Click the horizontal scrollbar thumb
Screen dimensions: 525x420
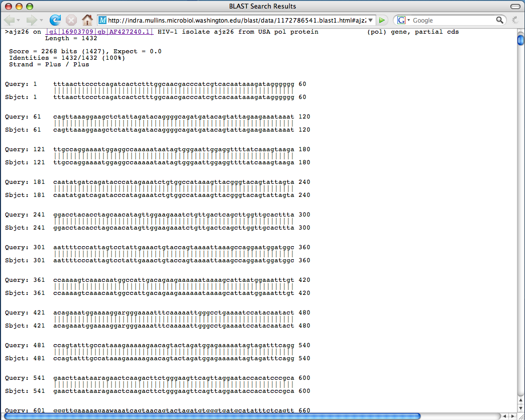pyautogui.click(x=211, y=416)
